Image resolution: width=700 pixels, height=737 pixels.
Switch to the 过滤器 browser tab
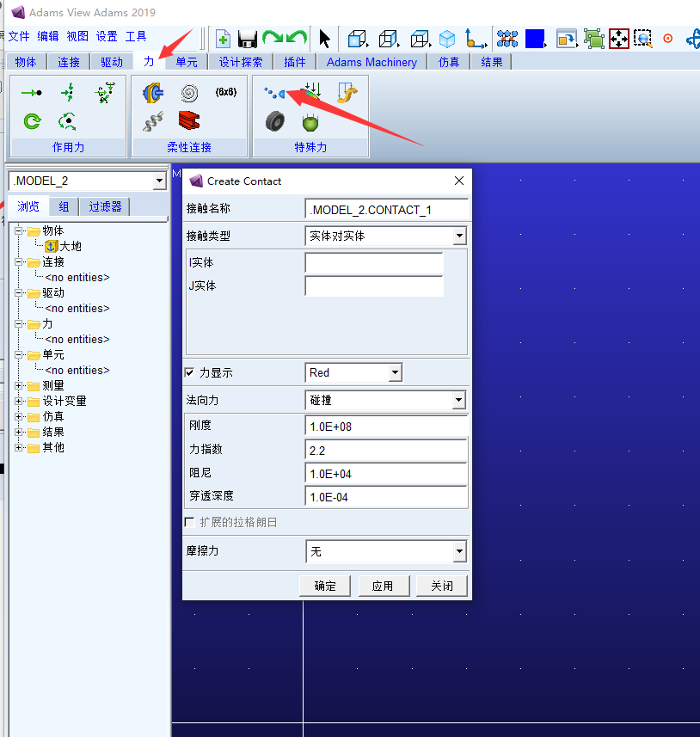click(x=105, y=206)
